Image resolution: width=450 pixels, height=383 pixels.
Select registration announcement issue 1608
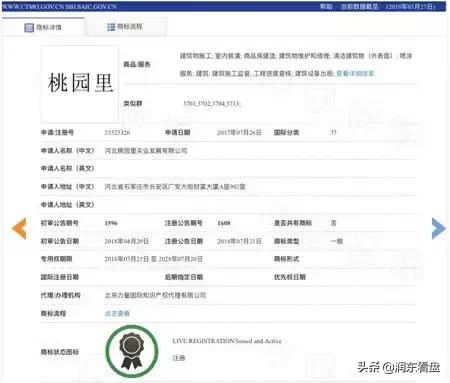tap(224, 223)
